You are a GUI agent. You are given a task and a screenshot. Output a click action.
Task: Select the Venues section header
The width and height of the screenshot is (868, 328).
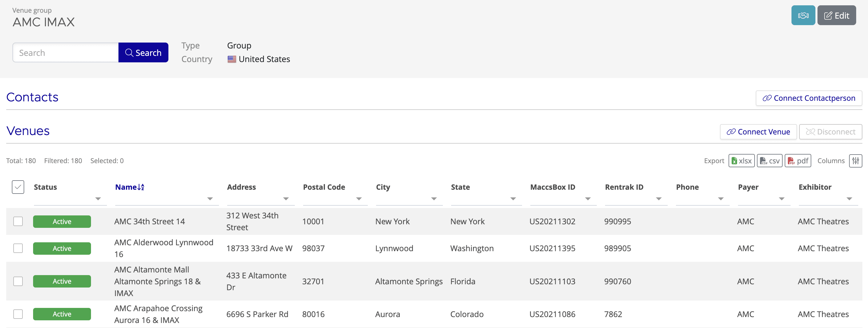[x=28, y=131]
